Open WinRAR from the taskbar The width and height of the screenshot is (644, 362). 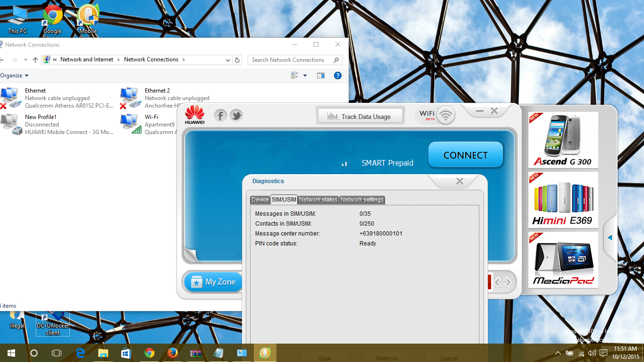(x=196, y=353)
